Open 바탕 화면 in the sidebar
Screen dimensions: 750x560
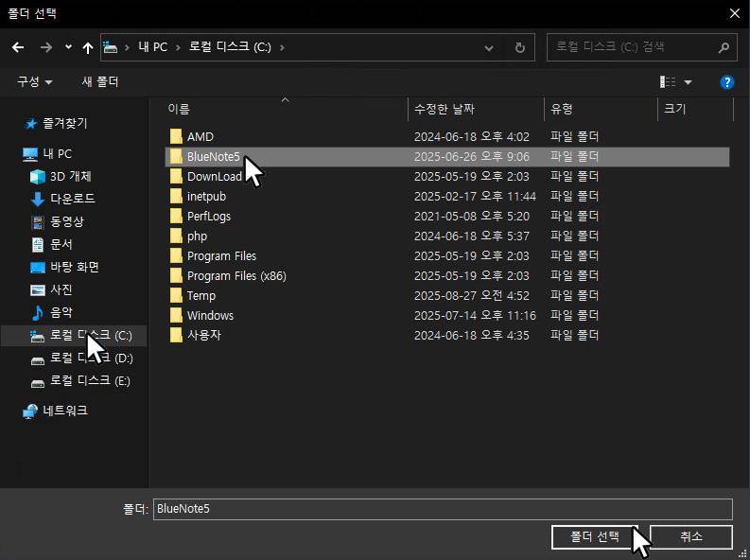[64, 267]
